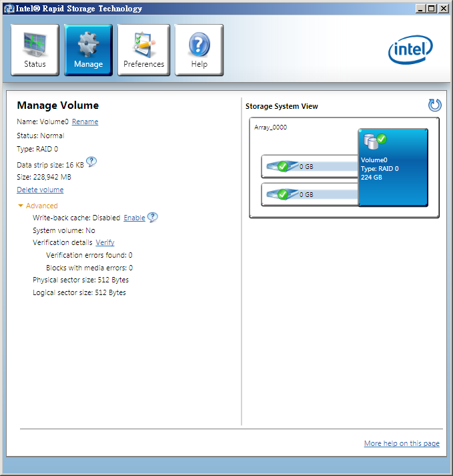Click the 'Type: RAID 0' text
Screen dimensions: 453x476
[37, 149]
